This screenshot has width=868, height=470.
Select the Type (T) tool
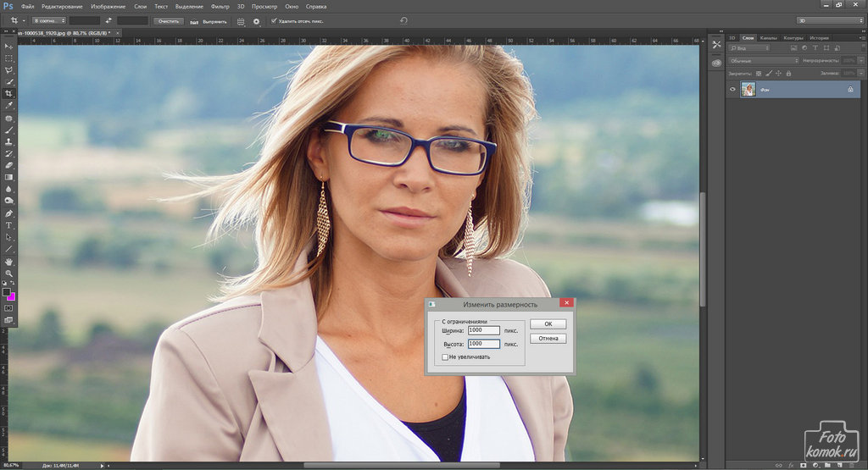(x=9, y=225)
